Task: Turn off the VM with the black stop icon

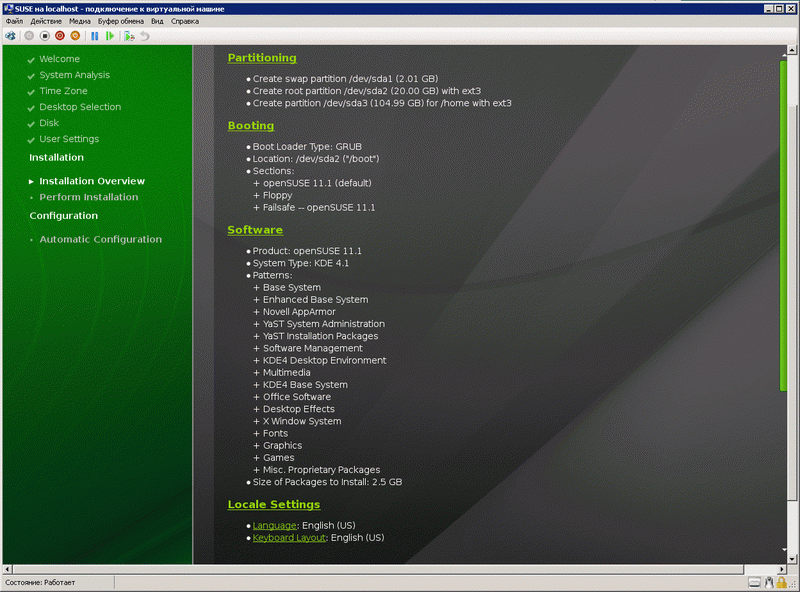Action: [44, 36]
